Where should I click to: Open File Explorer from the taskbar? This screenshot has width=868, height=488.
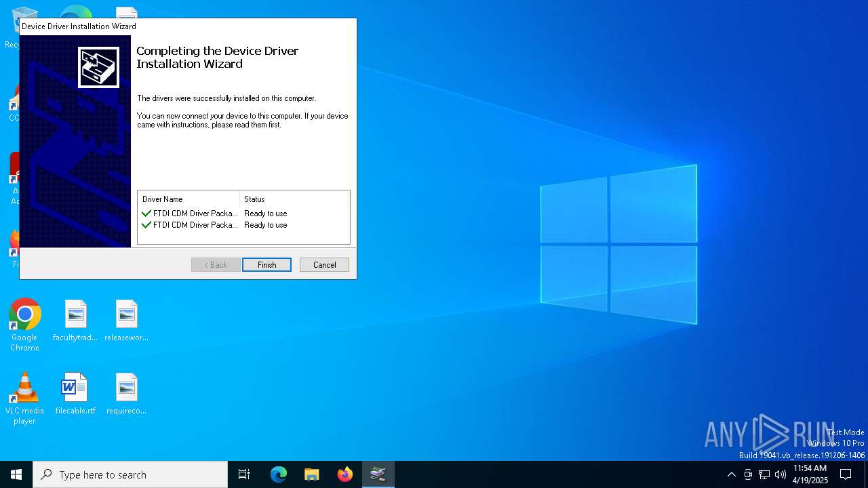(x=312, y=474)
